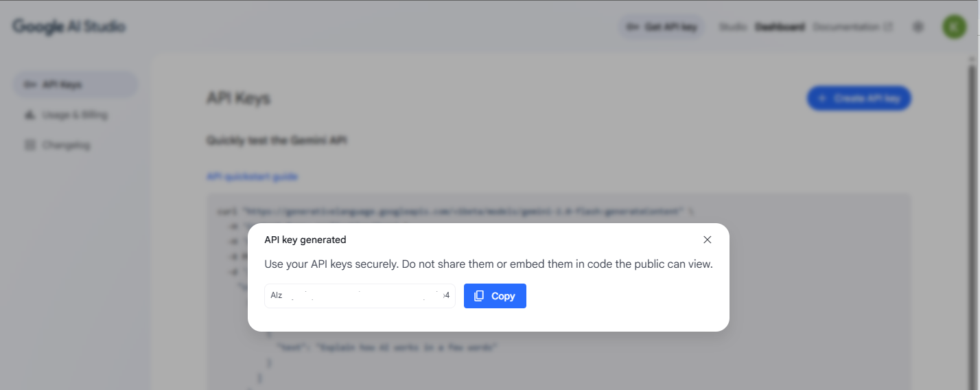Select the generated API key field
This screenshot has width=980, height=390.
(x=360, y=296)
